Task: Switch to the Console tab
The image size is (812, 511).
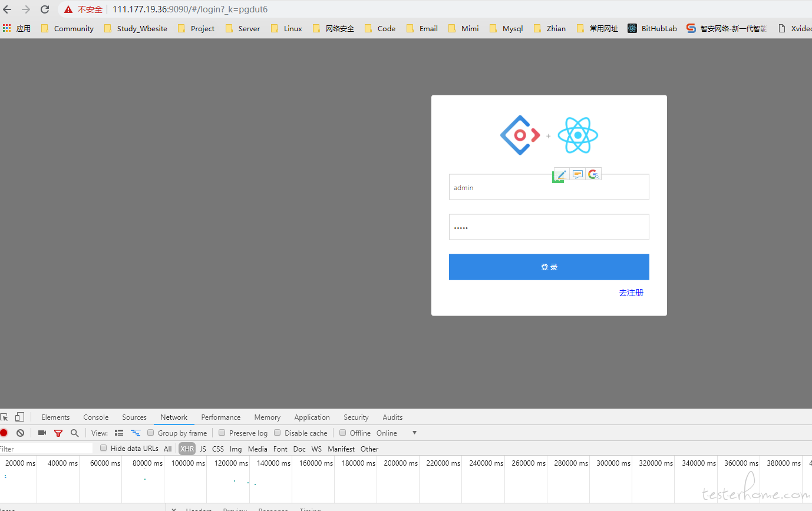Action: pos(96,417)
